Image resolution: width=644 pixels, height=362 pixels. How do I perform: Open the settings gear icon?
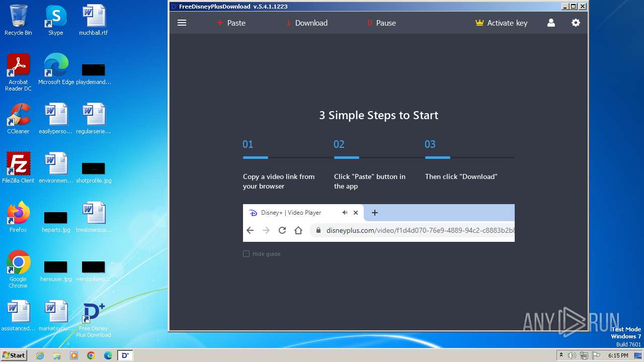(576, 23)
